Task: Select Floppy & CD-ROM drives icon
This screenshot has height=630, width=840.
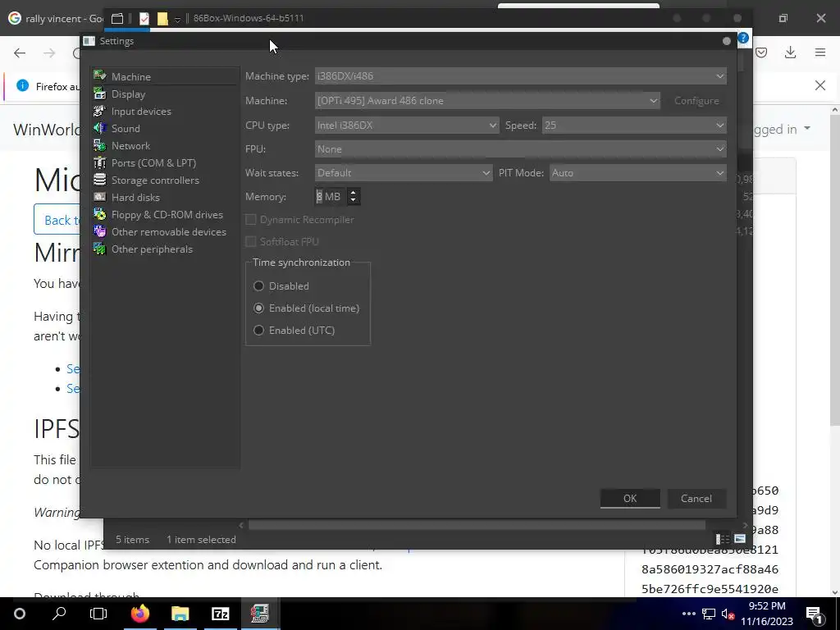Action: 99,214
